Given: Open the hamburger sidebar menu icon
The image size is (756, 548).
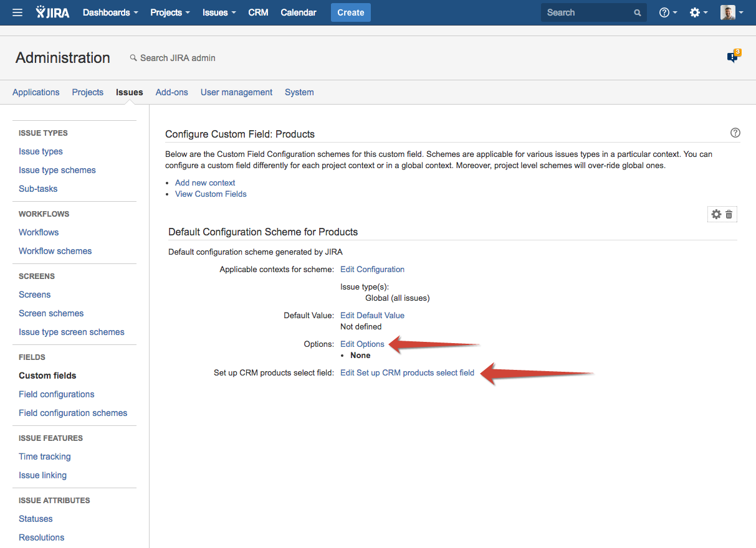Looking at the screenshot, I should (x=17, y=12).
